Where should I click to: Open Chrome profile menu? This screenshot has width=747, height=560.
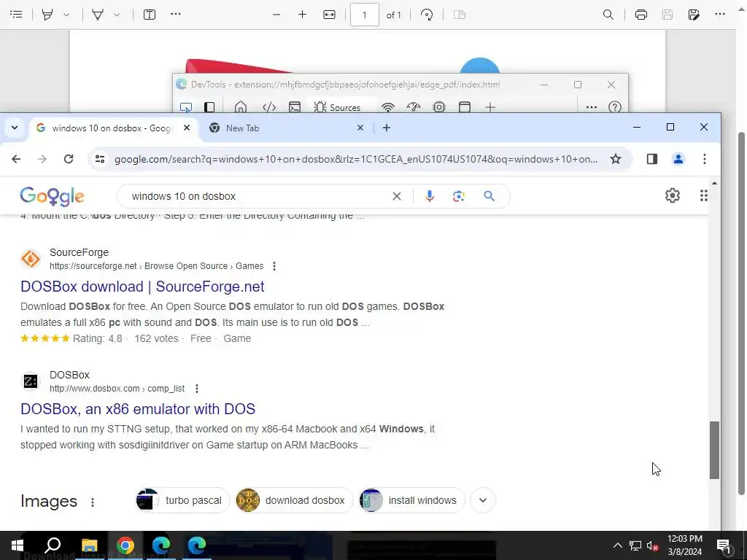678,159
